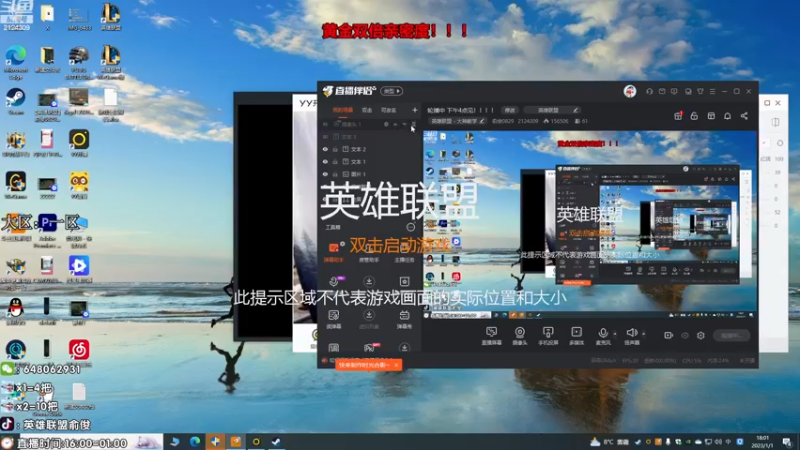Open the T-shirt skin icon in title bar

click(700, 91)
